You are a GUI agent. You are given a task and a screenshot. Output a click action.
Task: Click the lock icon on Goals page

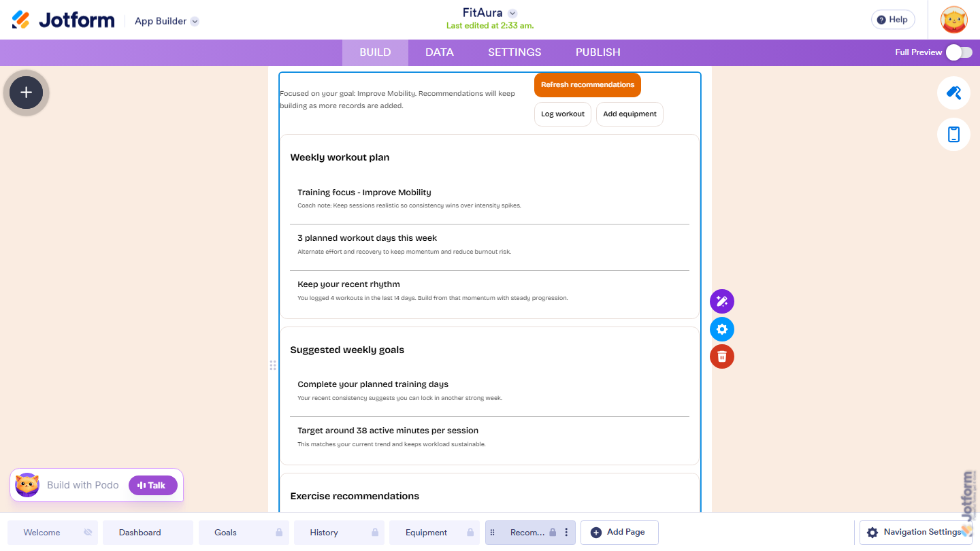click(x=279, y=533)
